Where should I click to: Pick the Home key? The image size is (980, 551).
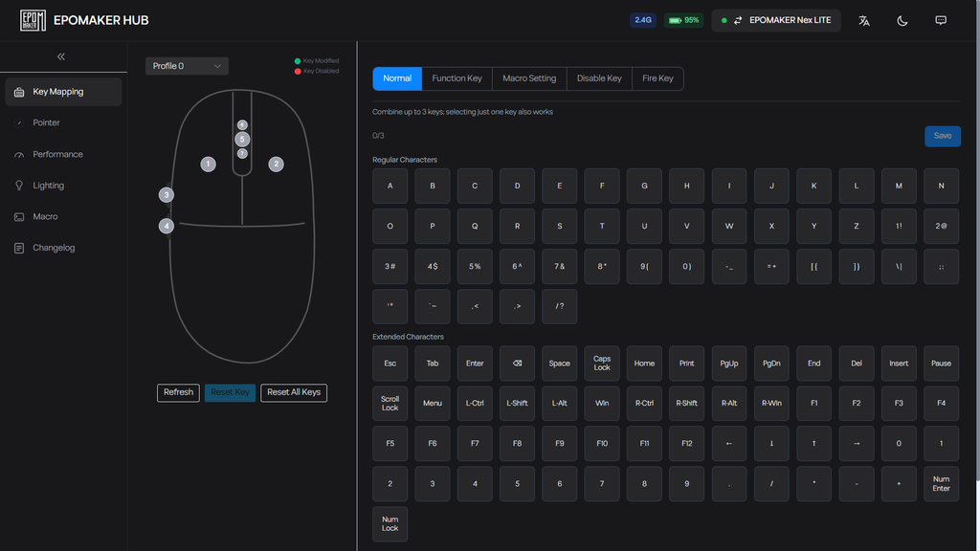point(644,364)
